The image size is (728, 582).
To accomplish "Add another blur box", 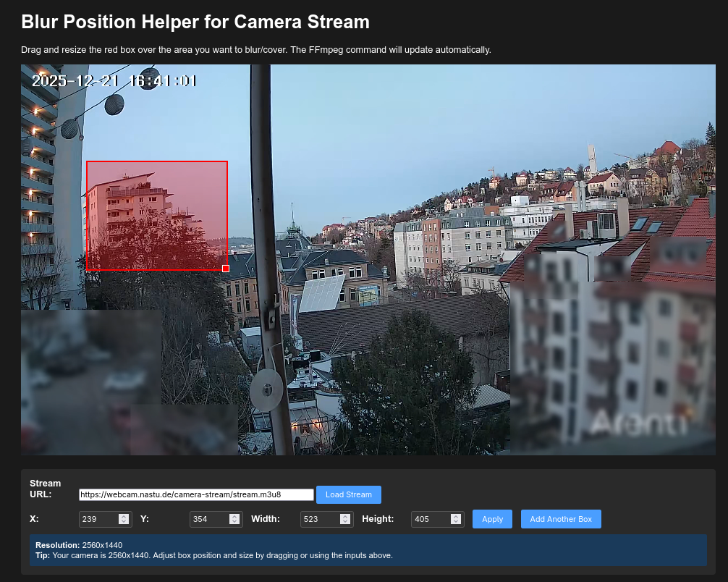I will (561, 519).
